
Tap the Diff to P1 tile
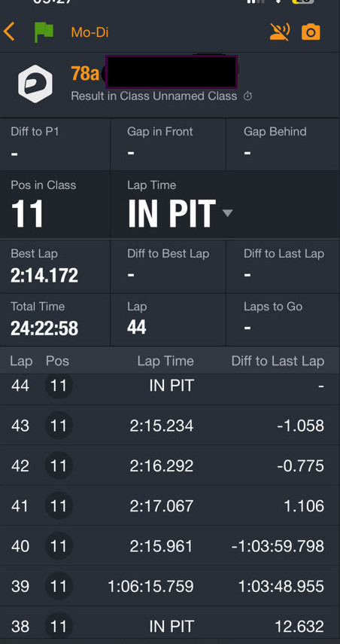click(55, 144)
